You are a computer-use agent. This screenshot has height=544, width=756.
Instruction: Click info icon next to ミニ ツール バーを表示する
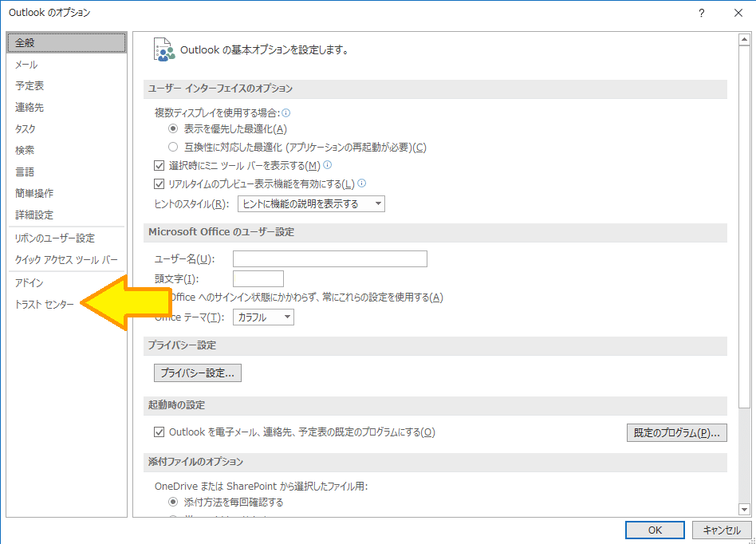[x=328, y=165]
